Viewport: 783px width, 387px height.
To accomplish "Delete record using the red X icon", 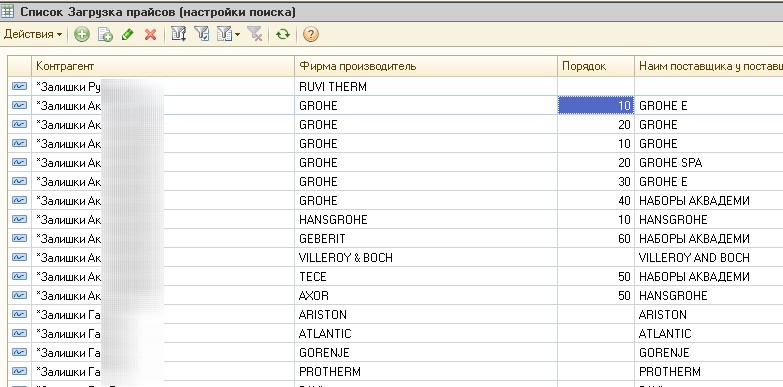I will 150,34.
